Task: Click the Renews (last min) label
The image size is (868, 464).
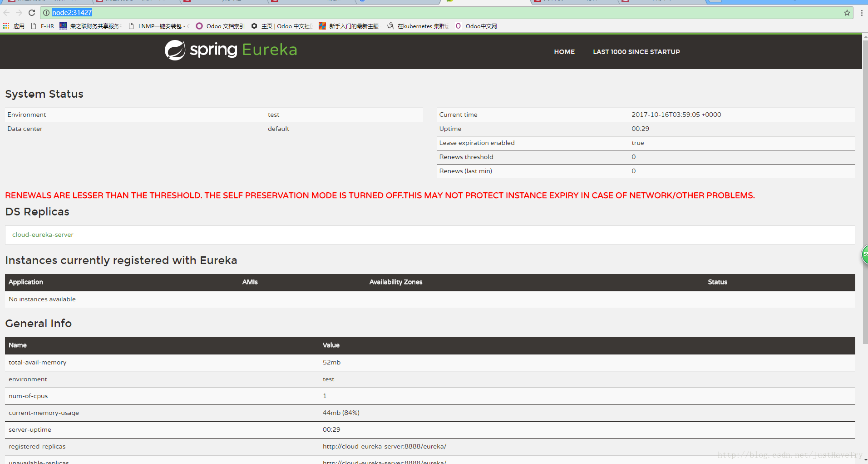Action: tap(465, 171)
